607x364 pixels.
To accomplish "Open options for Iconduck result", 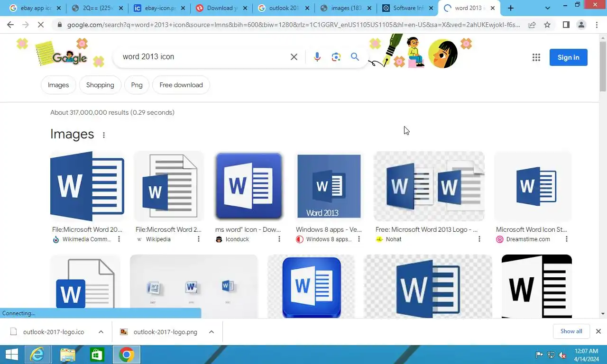I will pos(279,239).
